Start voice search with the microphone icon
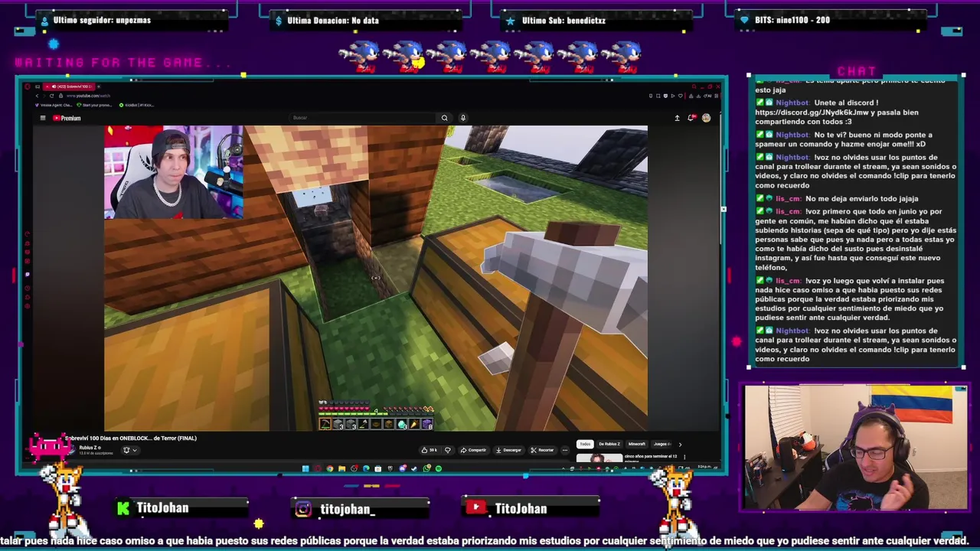Viewport: 980px width, 551px height. [462, 118]
